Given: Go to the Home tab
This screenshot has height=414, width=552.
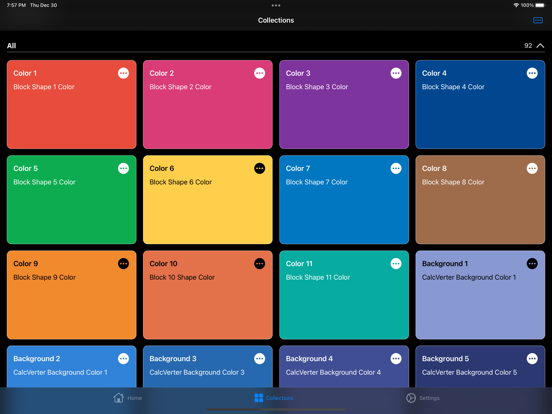Looking at the screenshot, I should 127,398.
